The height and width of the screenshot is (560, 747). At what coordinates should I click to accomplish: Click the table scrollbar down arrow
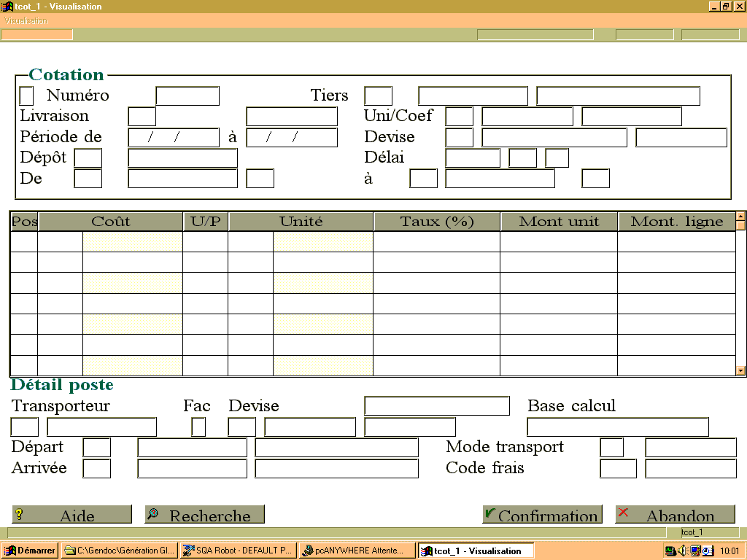pyautogui.click(x=740, y=370)
